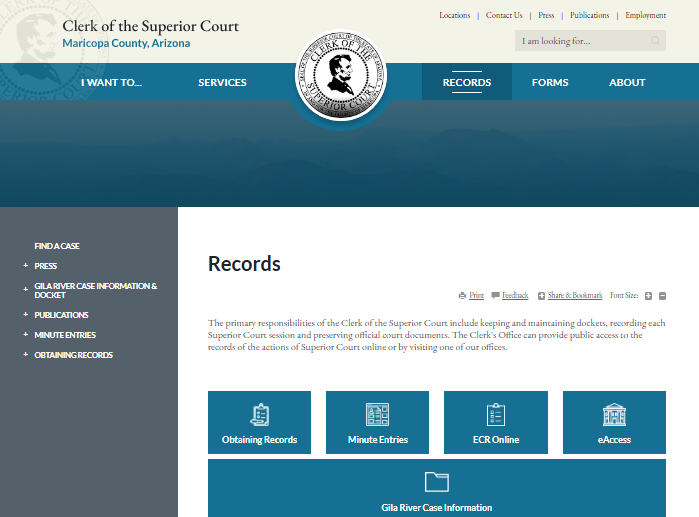Focus the 'I am looking for' search field
Image resolution: width=699 pixels, height=517 pixels.
(580, 41)
